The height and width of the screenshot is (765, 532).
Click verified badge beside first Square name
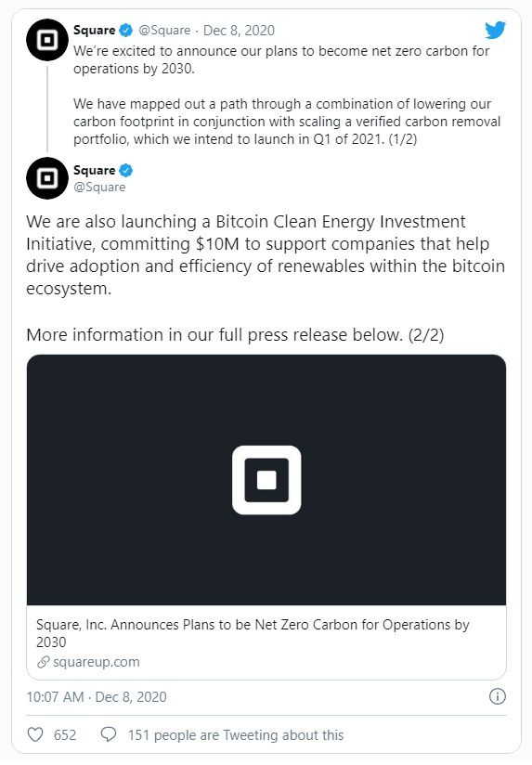pos(126,31)
